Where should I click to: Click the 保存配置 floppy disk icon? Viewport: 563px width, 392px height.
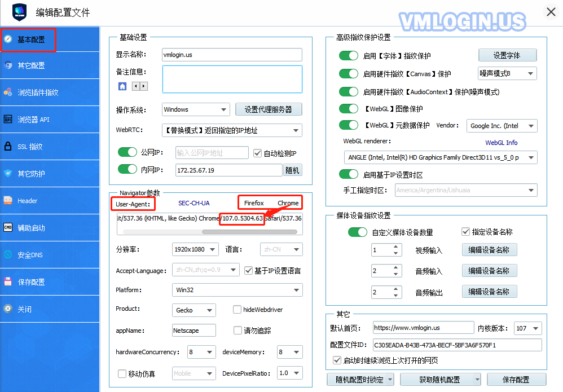pyautogui.click(x=8, y=281)
